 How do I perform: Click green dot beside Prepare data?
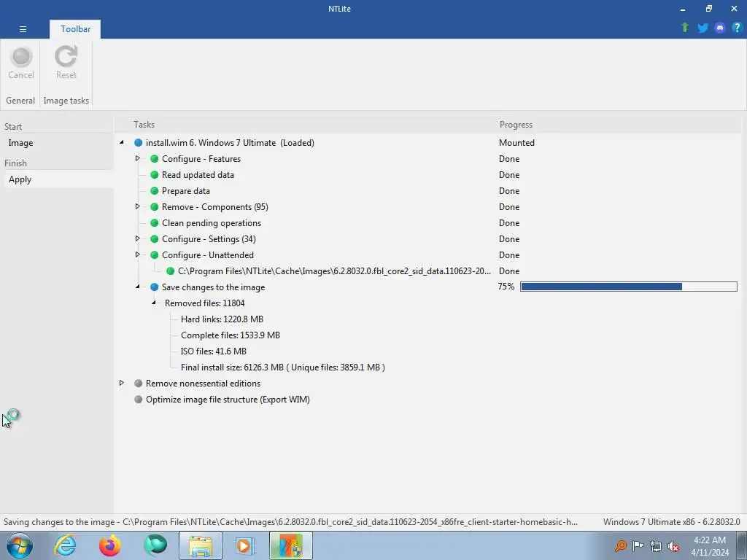tap(155, 191)
